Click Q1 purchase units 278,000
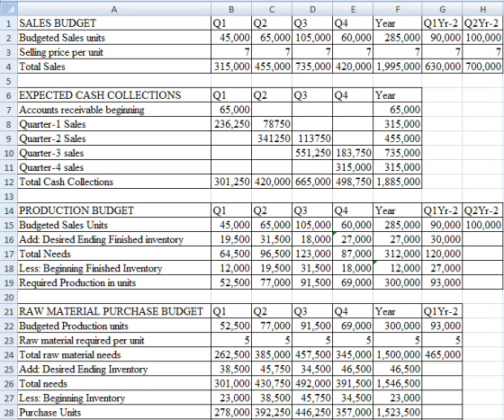This screenshot has height=420, width=504. coord(231,412)
